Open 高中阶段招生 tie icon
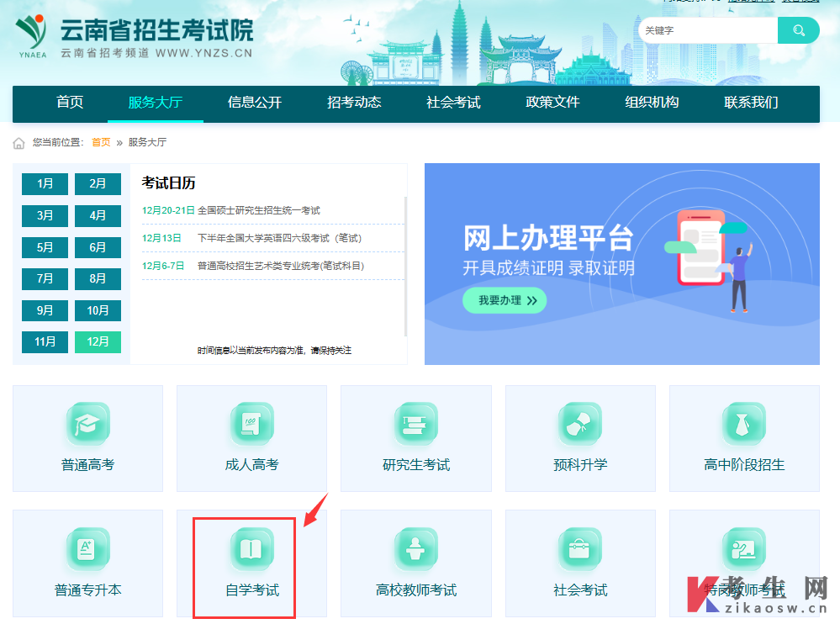The image size is (840, 624). click(x=744, y=424)
